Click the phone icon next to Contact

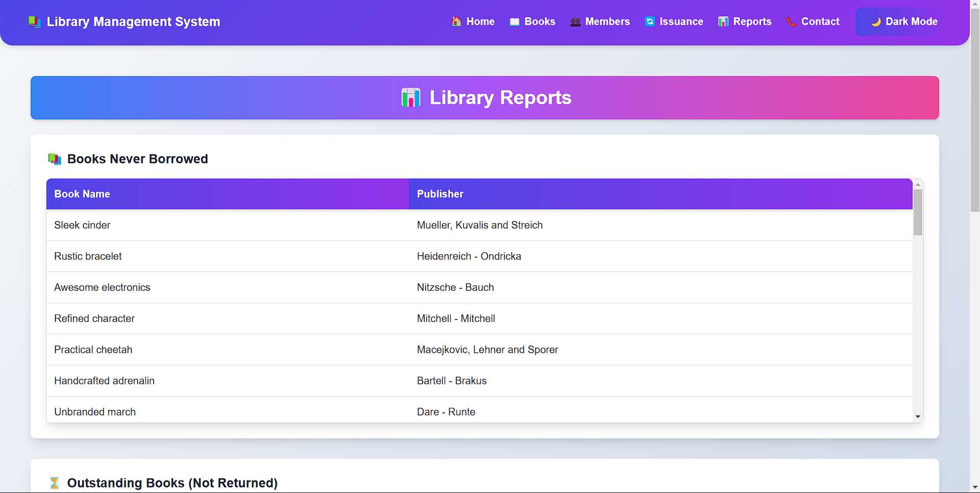pos(791,22)
